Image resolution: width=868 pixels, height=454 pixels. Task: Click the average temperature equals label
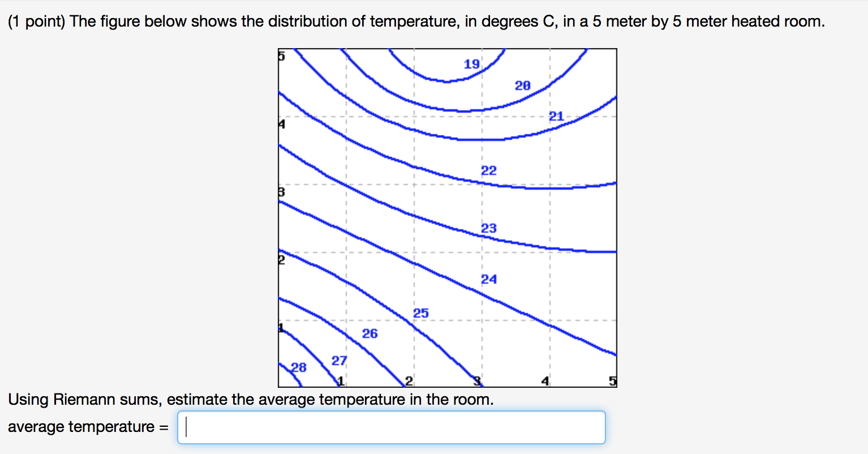click(87, 427)
